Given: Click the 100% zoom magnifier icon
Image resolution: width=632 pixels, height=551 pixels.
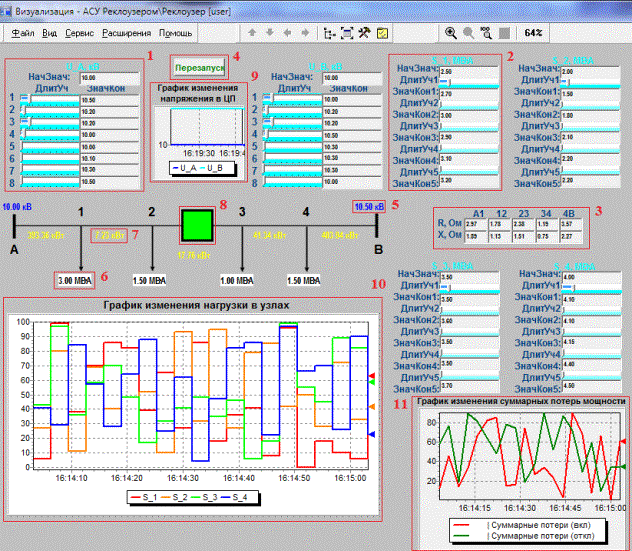Looking at the screenshot, I should (487, 32).
